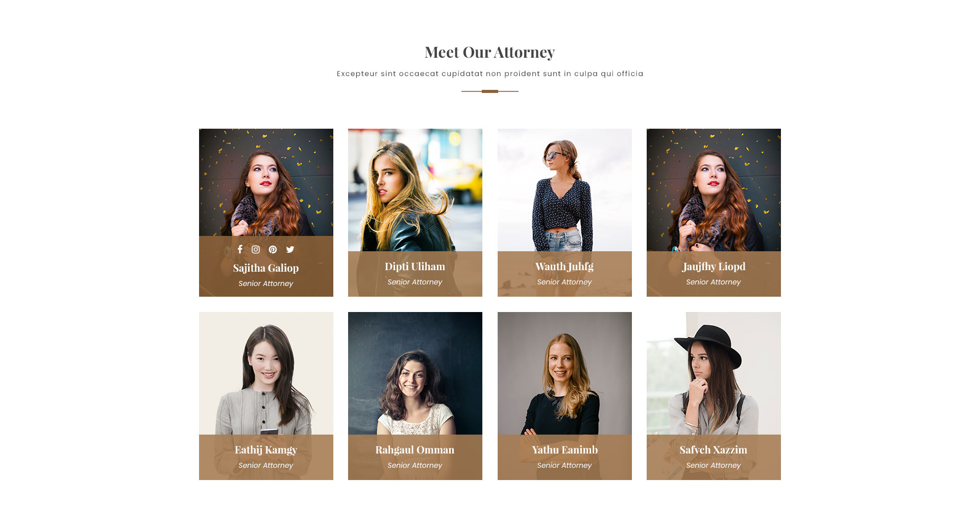Click the Jaujfhy Liopd name

tap(714, 267)
